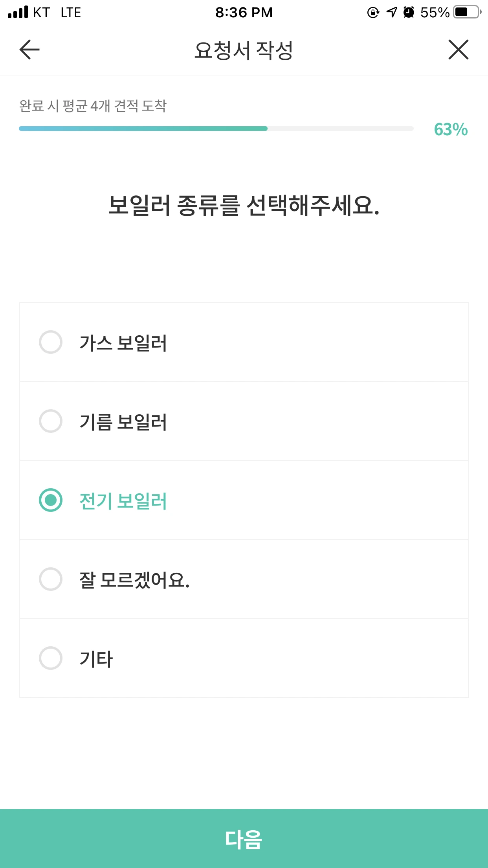Select the 가스 보일러 radio button
The width and height of the screenshot is (488, 868).
[51, 342]
